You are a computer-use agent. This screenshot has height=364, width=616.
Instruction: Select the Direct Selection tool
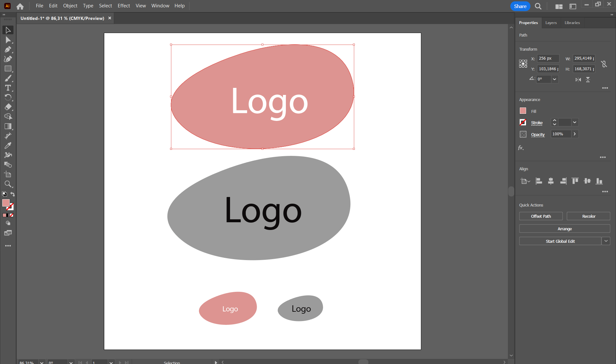point(8,40)
